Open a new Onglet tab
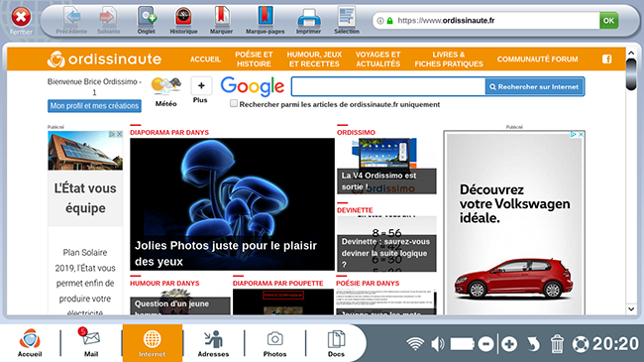Screen dimensions: 644x362 (147, 20)
